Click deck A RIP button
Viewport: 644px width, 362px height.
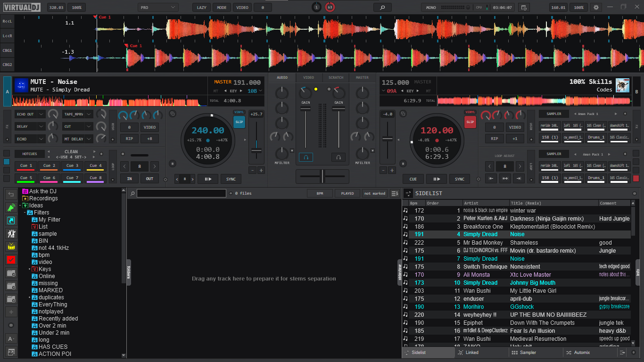(x=129, y=139)
